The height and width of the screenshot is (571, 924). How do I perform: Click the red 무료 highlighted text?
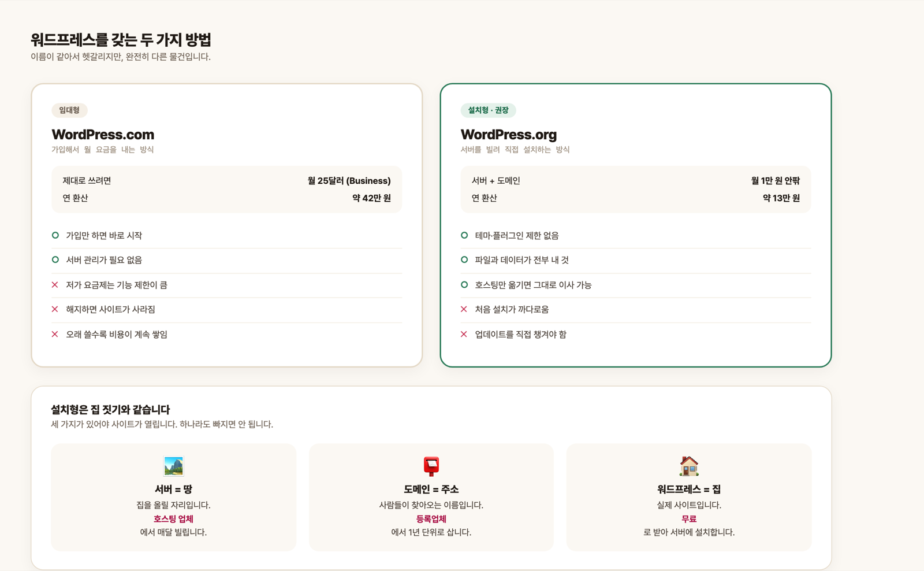pos(689,519)
